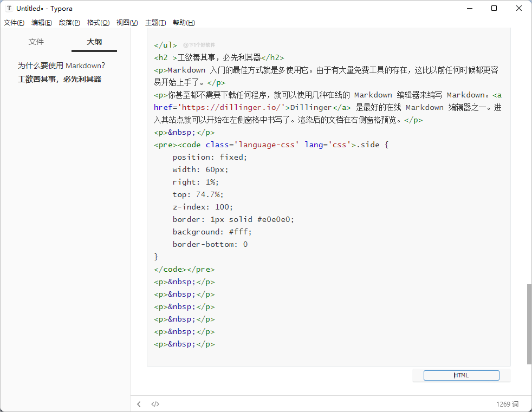Close the Typora window

click(x=519, y=8)
